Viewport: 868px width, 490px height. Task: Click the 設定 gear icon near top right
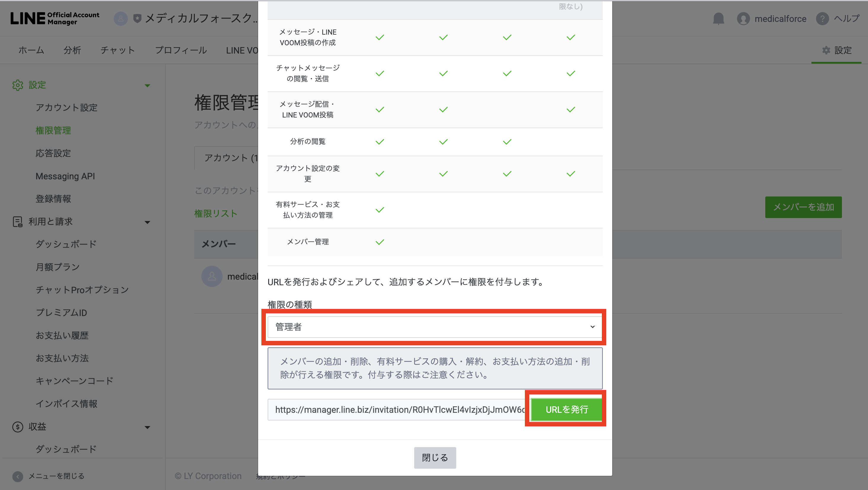click(826, 50)
